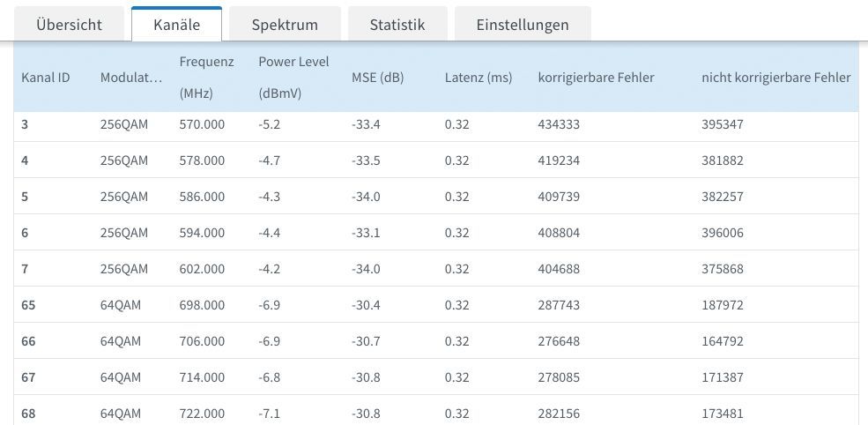Open the Einstellungen tab

pyautogui.click(x=522, y=25)
